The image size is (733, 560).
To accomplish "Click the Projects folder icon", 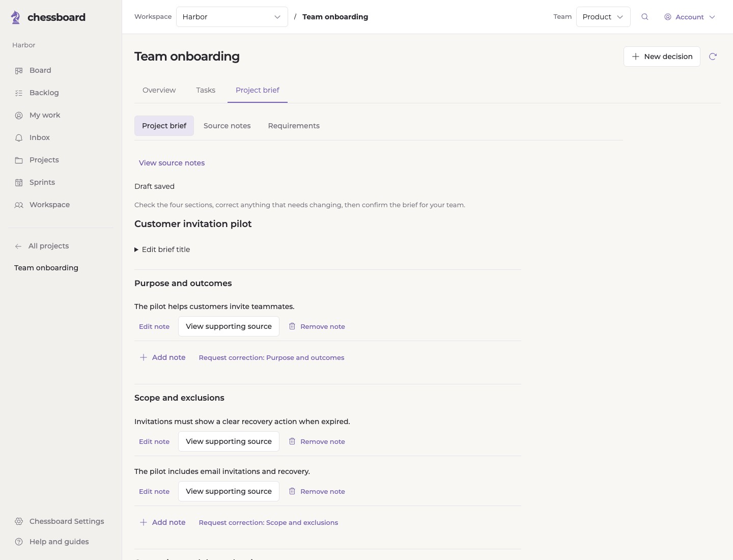I will point(19,160).
